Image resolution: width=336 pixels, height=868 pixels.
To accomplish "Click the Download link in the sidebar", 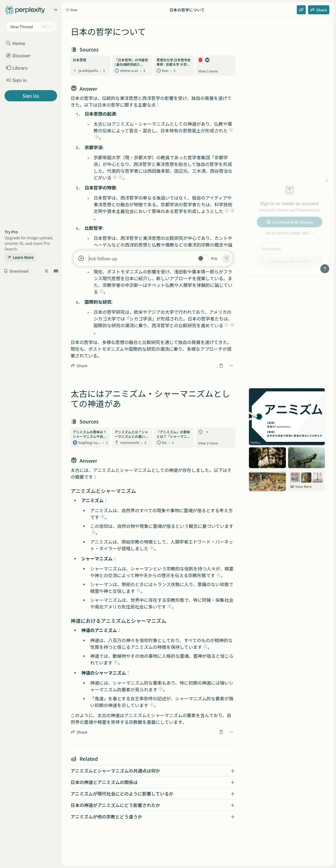I will coord(16,271).
